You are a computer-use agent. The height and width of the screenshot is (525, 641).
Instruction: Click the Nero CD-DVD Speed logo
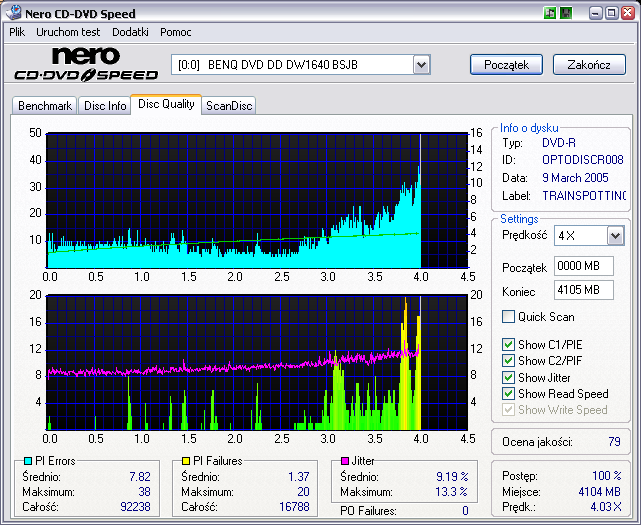pyautogui.click(x=86, y=65)
